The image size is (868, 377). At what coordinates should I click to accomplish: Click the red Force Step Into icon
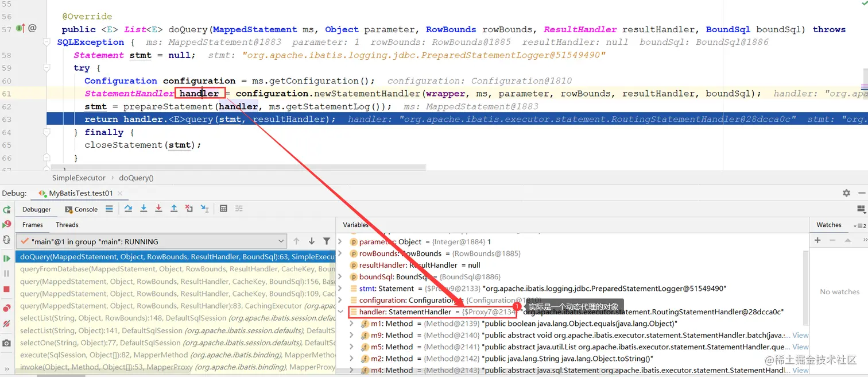158,209
